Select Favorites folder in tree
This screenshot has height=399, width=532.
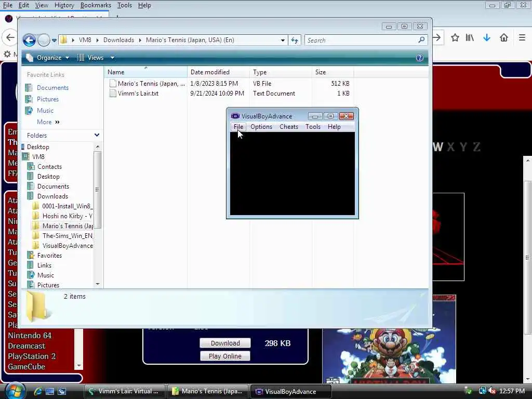click(49, 255)
